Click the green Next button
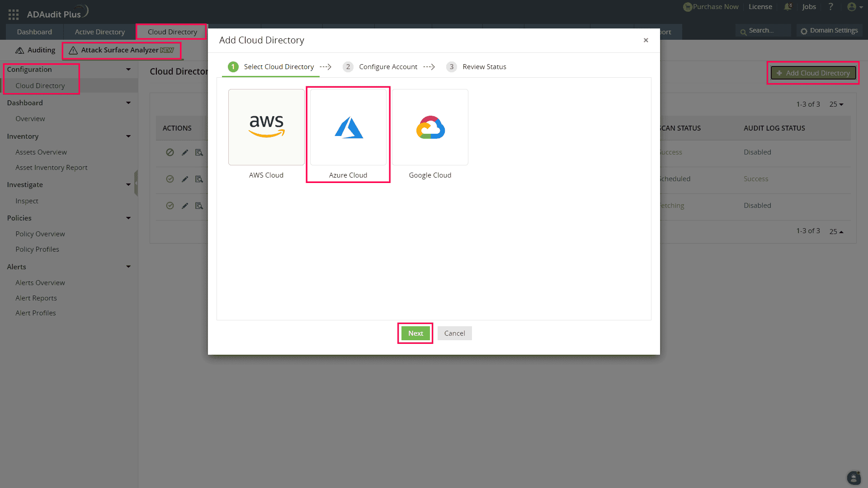The height and width of the screenshot is (488, 868). point(415,333)
